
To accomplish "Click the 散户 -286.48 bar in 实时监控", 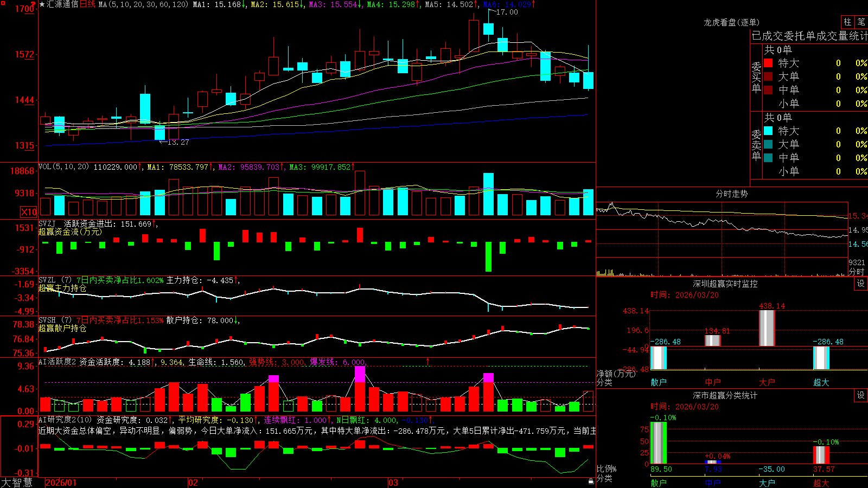I will click(x=659, y=358).
